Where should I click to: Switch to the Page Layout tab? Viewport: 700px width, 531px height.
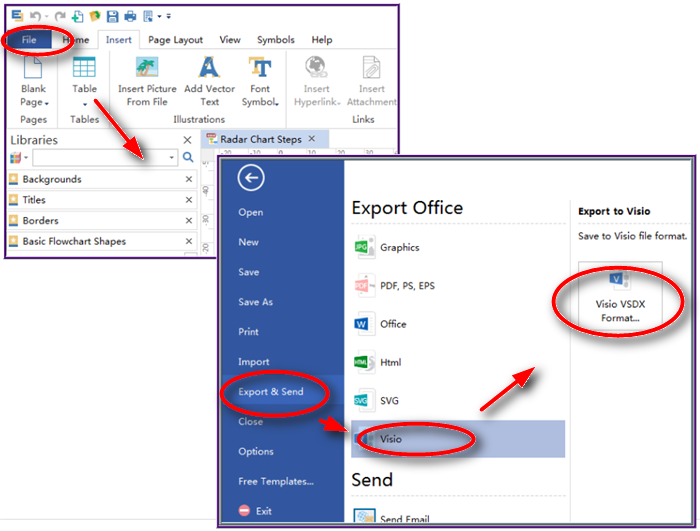pos(175,40)
